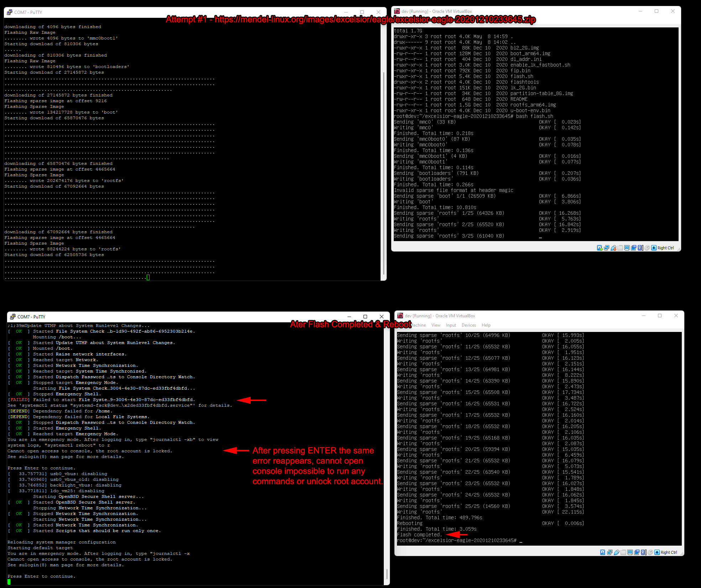The width and height of the screenshot is (701, 588).
Task: Open the View menu
Action: 436,325
